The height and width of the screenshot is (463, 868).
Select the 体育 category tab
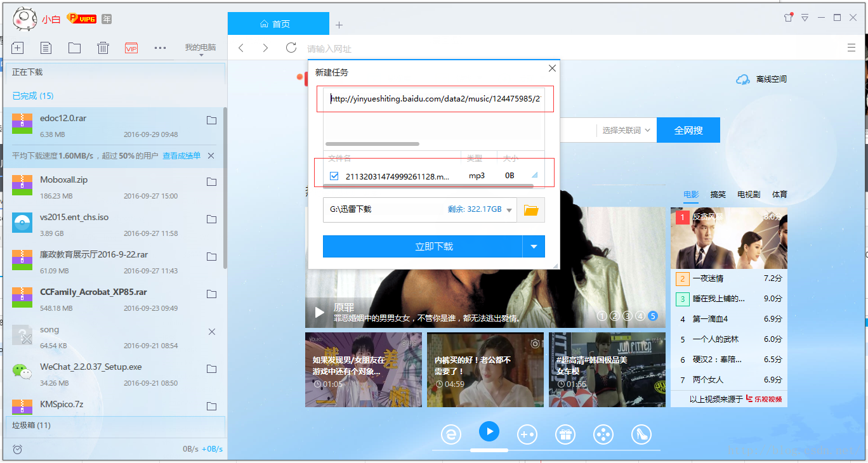[x=780, y=194]
